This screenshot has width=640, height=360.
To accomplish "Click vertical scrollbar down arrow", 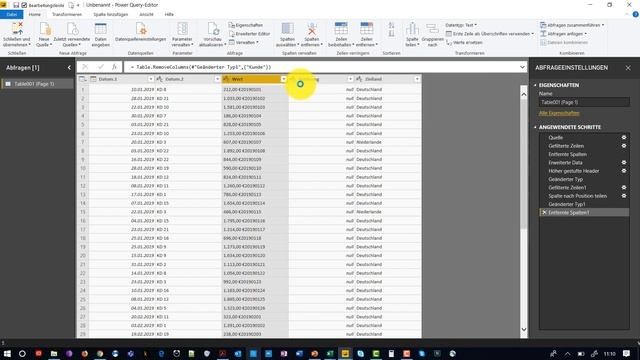I will point(524,329).
